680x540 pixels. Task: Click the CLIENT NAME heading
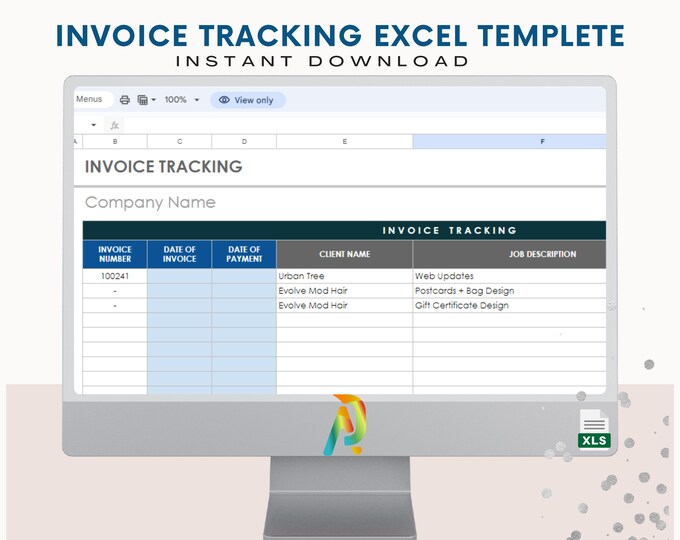[x=345, y=254]
